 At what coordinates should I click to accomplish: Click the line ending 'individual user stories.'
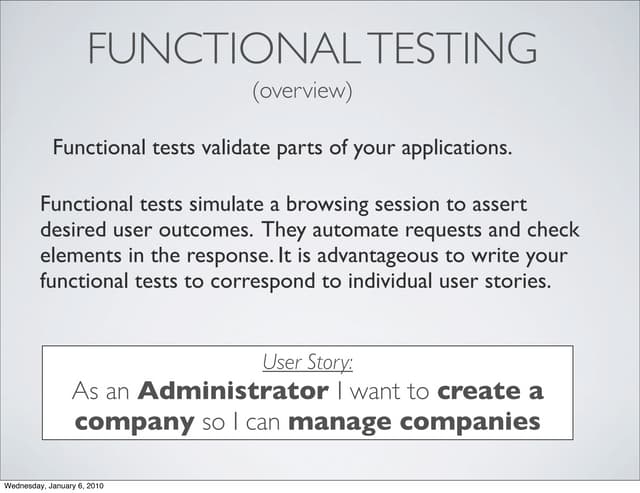coord(295,280)
